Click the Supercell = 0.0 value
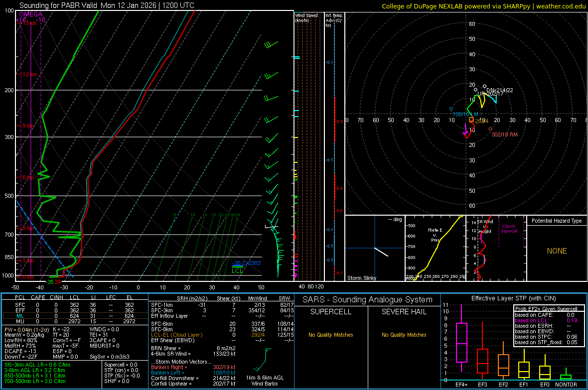The image size is (588, 390). pos(121,365)
